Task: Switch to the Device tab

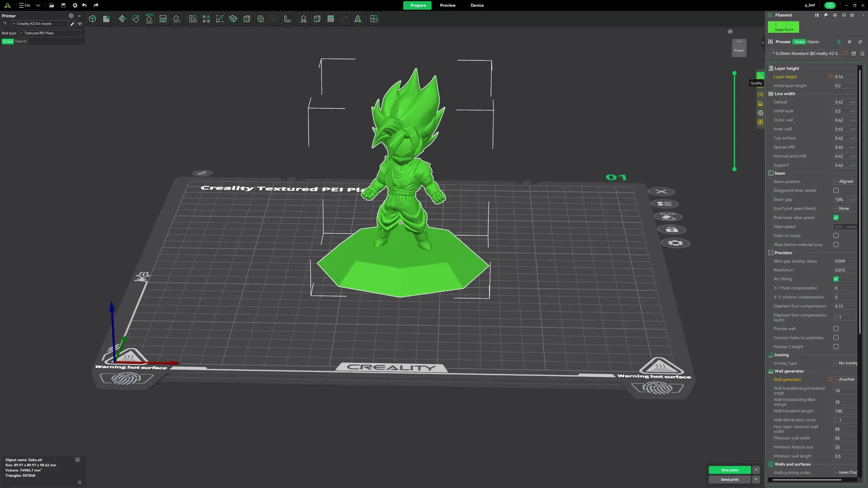Action: click(x=477, y=5)
